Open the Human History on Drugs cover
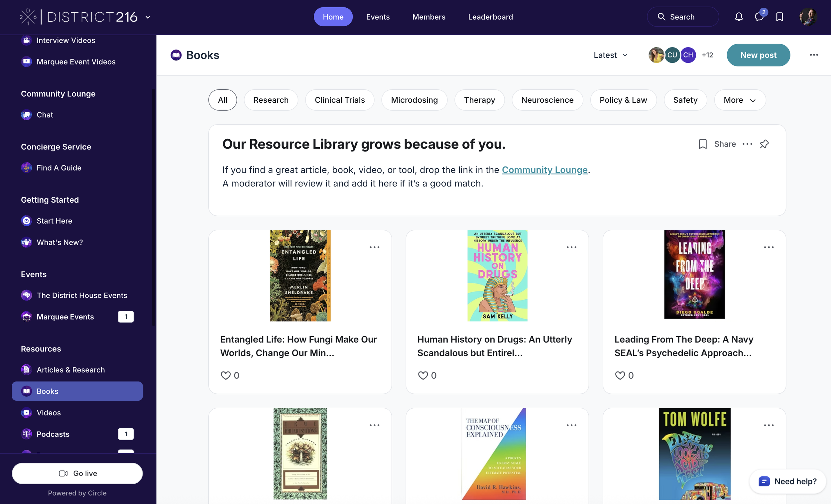831x504 pixels. click(497, 276)
